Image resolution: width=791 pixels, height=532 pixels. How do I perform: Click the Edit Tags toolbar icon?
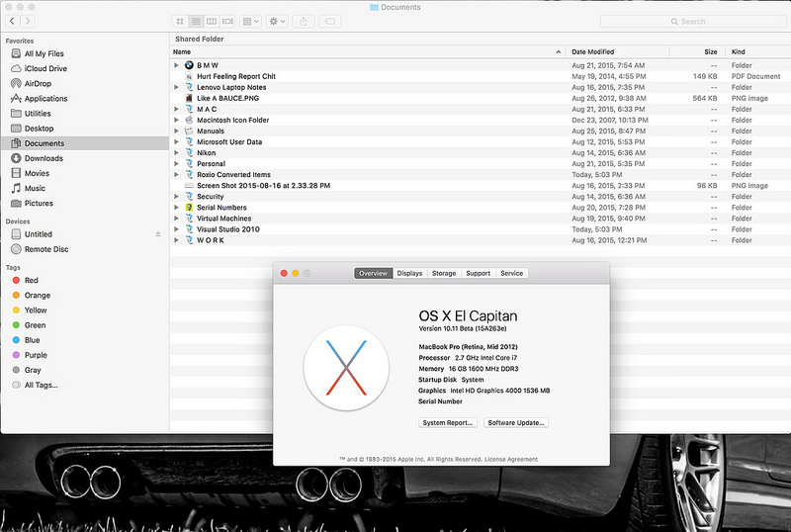(330, 21)
